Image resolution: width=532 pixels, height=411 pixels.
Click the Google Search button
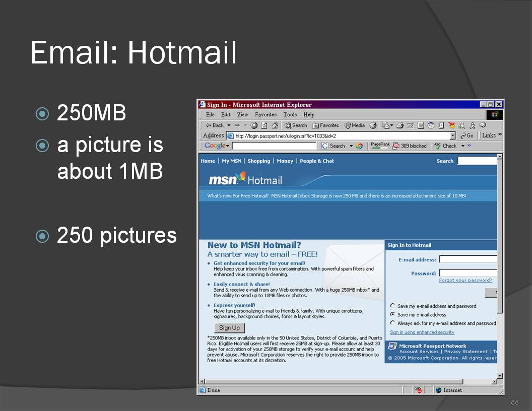(x=334, y=146)
